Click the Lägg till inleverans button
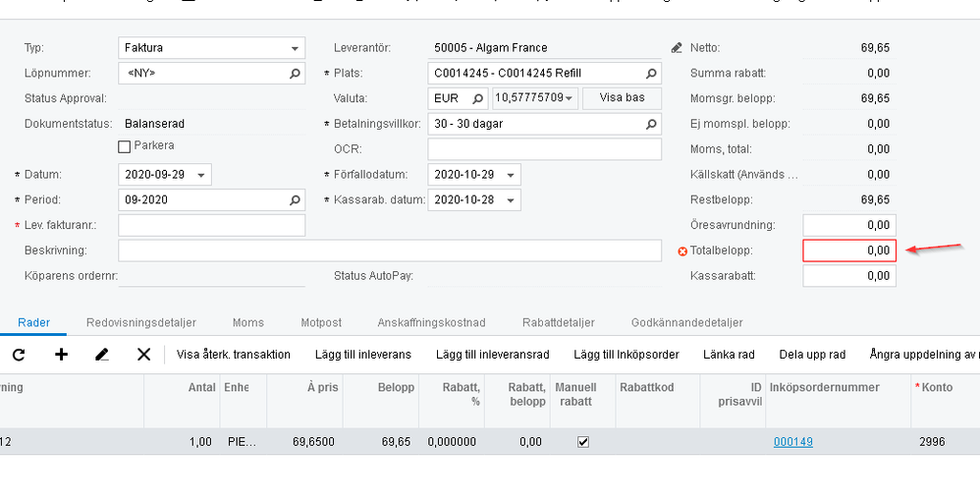 point(362,354)
